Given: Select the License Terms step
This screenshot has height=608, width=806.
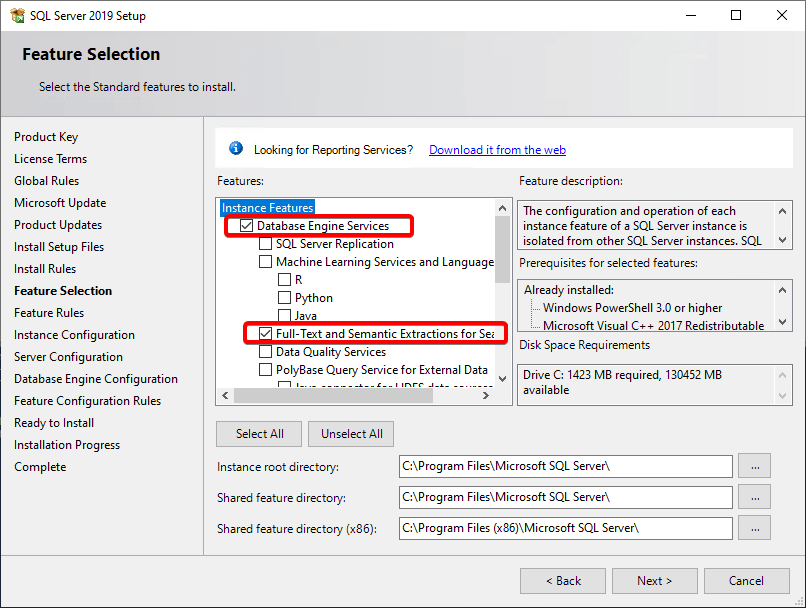Looking at the screenshot, I should point(50,159).
